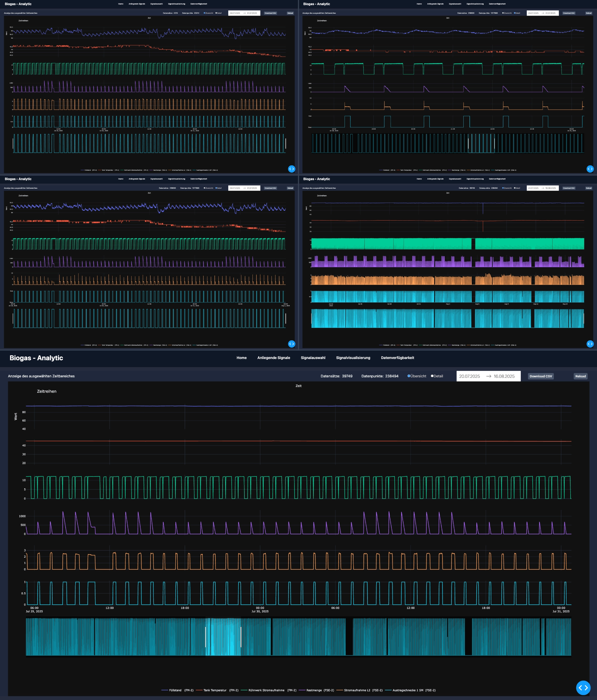Click the arrow between 20.07.2025 and 16.08.2025
The image size is (597, 700).
[488, 376]
